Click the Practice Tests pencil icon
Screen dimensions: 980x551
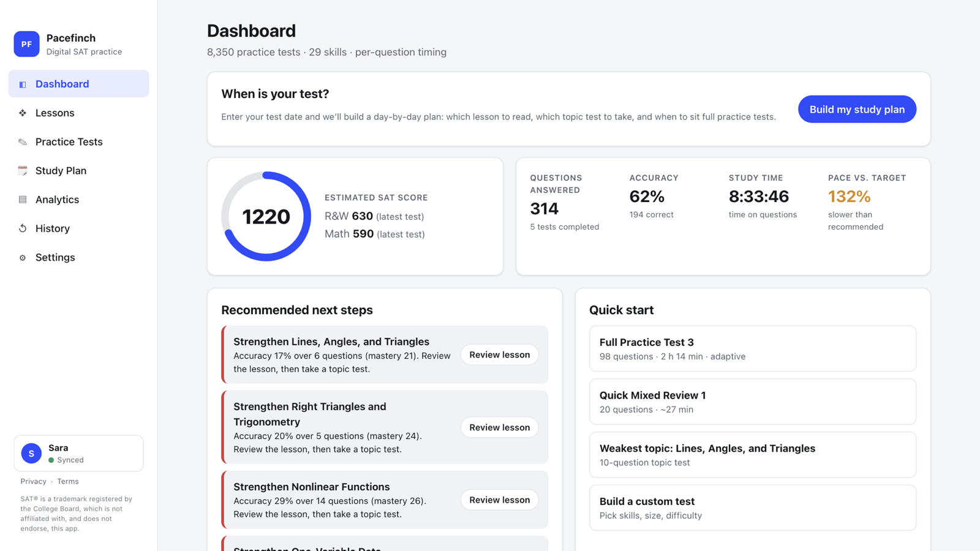click(x=23, y=142)
